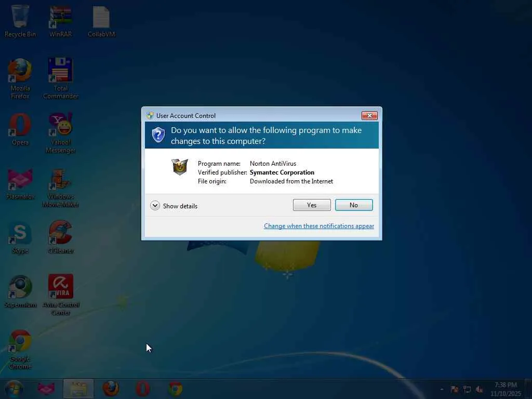Click Plasmafox icon in taskbar
The width and height of the screenshot is (532, 399).
tap(46, 389)
